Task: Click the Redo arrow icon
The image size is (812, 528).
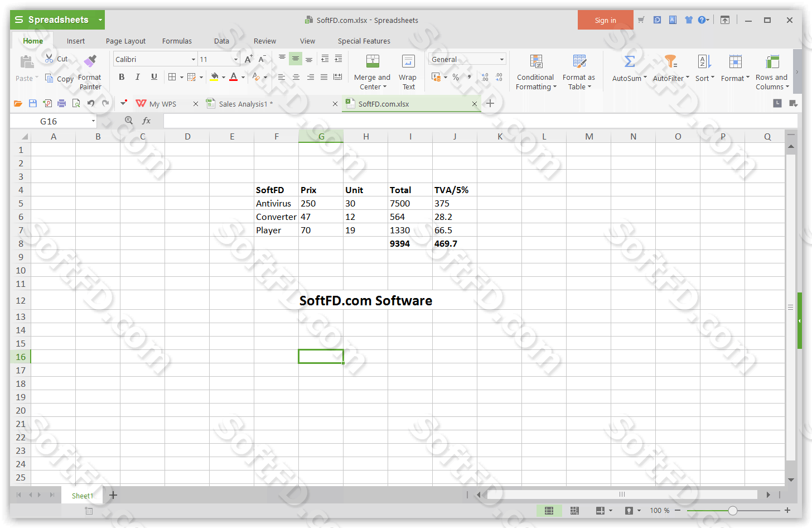Action: click(105, 103)
